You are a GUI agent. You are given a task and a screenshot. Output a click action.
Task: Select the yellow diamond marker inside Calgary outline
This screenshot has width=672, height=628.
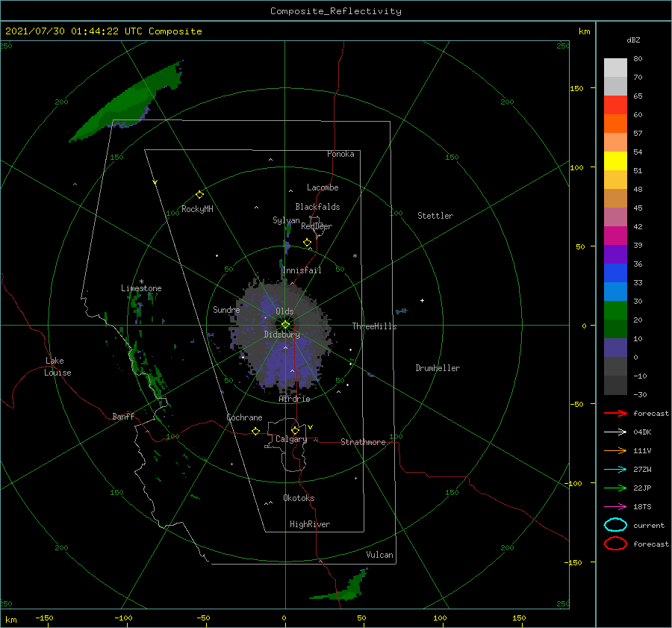coord(295,430)
